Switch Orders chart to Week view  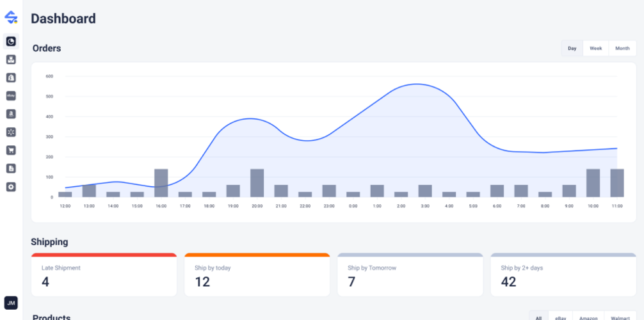(x=596, y=49)
